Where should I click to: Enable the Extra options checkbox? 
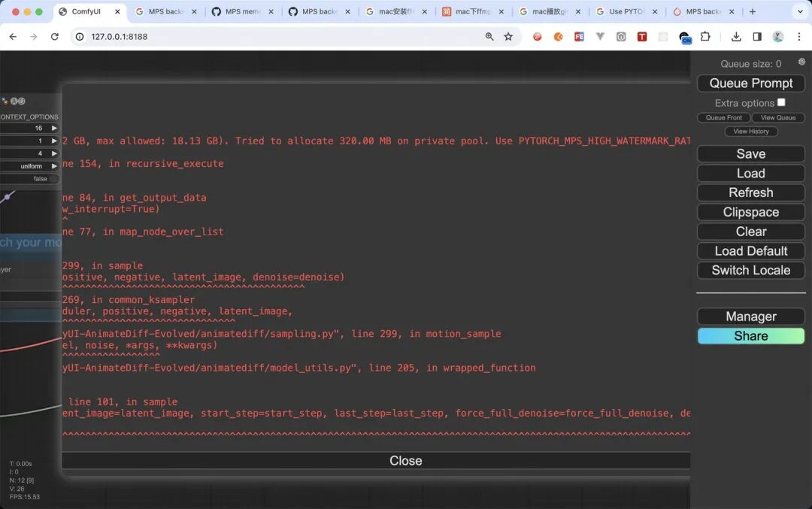[781, 102]
